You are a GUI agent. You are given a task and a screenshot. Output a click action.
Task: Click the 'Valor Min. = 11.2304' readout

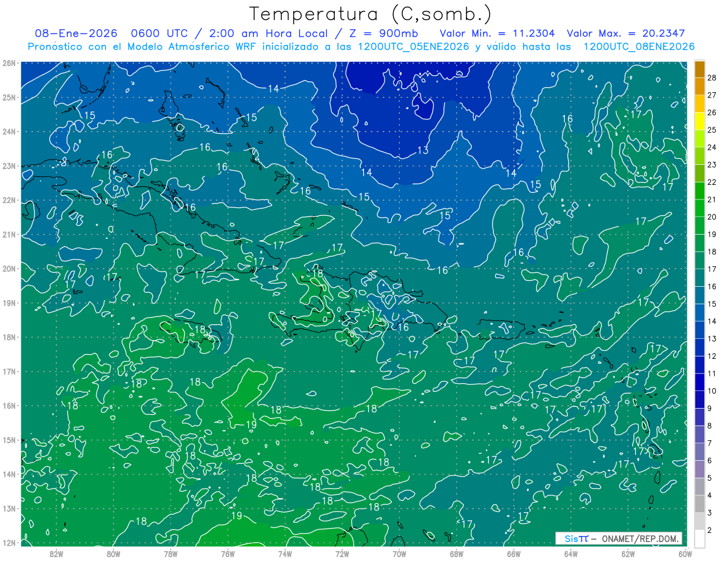[x=497, y=33]
